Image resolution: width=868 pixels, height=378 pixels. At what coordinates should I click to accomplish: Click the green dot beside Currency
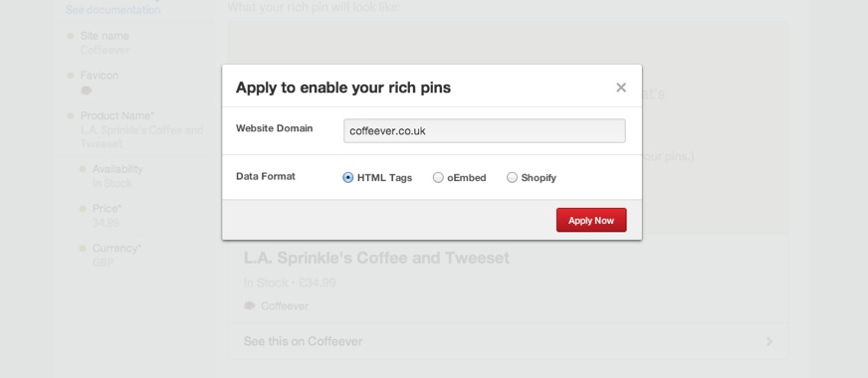(83, 249)
